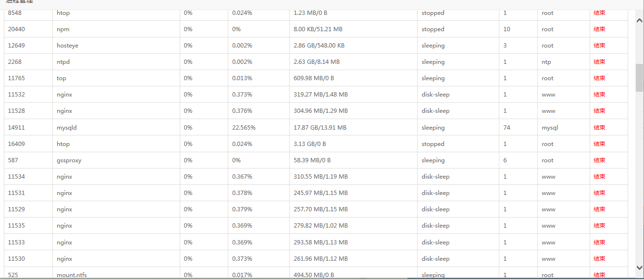Click the 17.87 GB/13.91 MB memory cell
Viewport: 644px width, 279px height.
[354, 128]
